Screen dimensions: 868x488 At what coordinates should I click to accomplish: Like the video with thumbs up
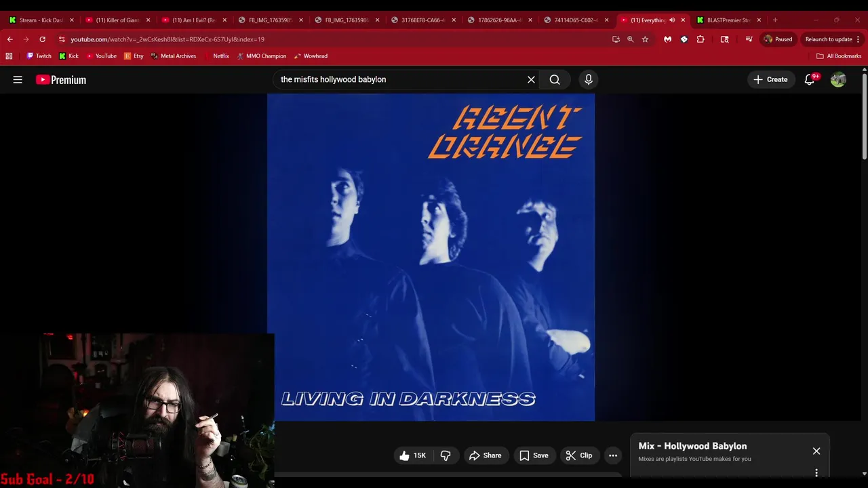click(412, 455)
